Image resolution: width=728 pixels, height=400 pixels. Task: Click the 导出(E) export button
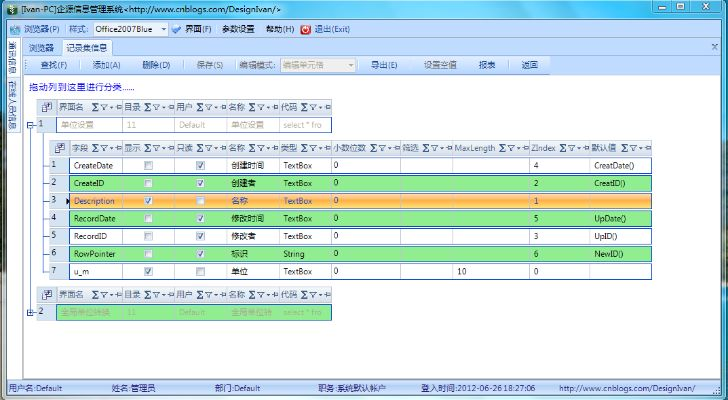(x=384, y=65)
